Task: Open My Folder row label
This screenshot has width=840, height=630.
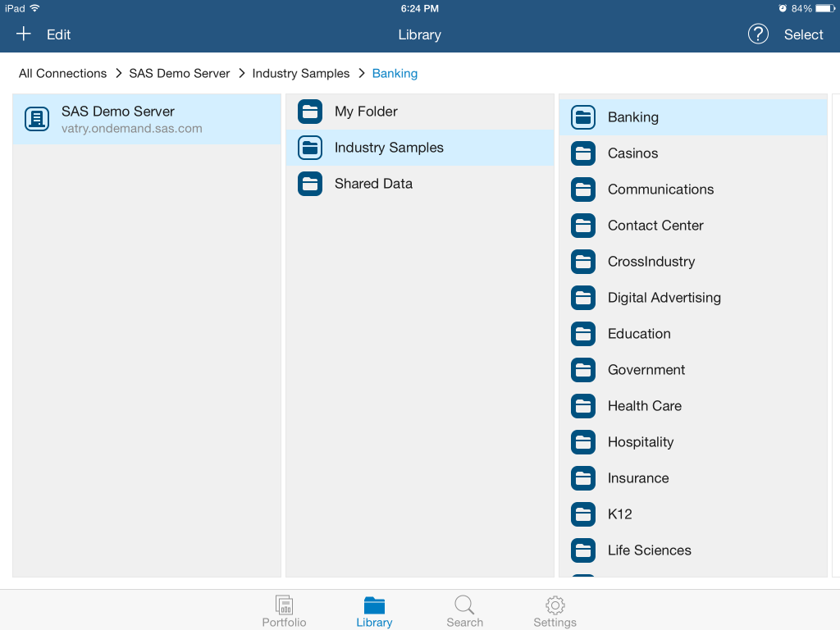Action: 366,112
